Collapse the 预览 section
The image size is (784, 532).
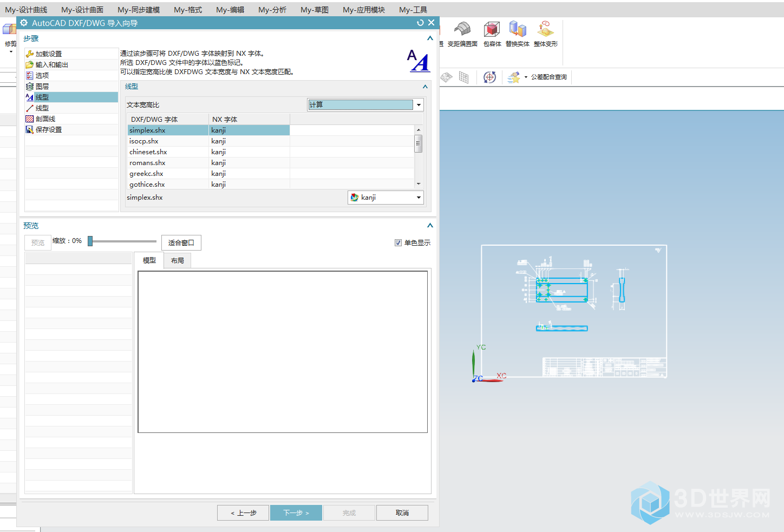[x=430, y=226]
